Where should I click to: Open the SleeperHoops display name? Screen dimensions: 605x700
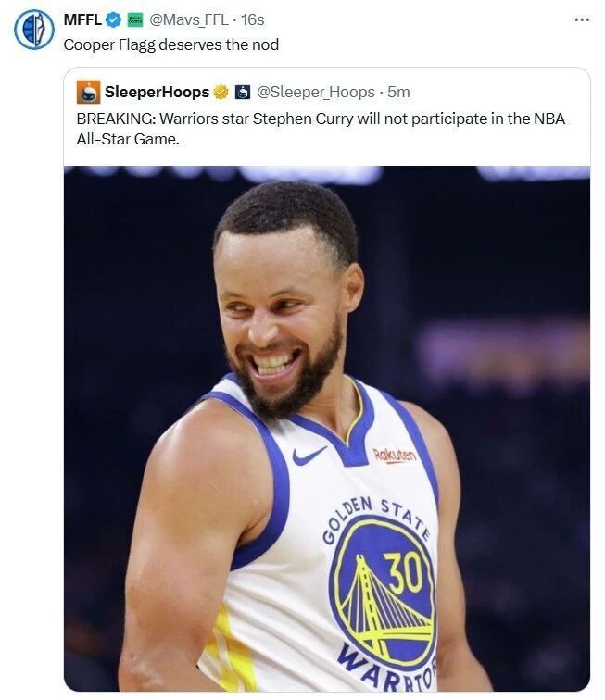click(x=157, y=92)
